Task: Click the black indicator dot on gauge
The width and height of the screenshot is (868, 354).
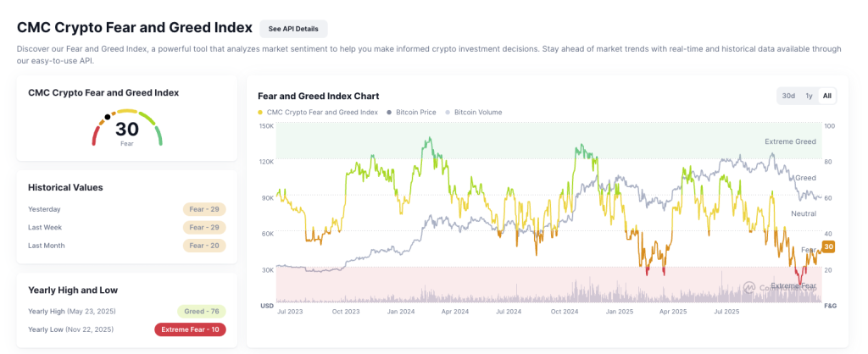Action: 108,117
